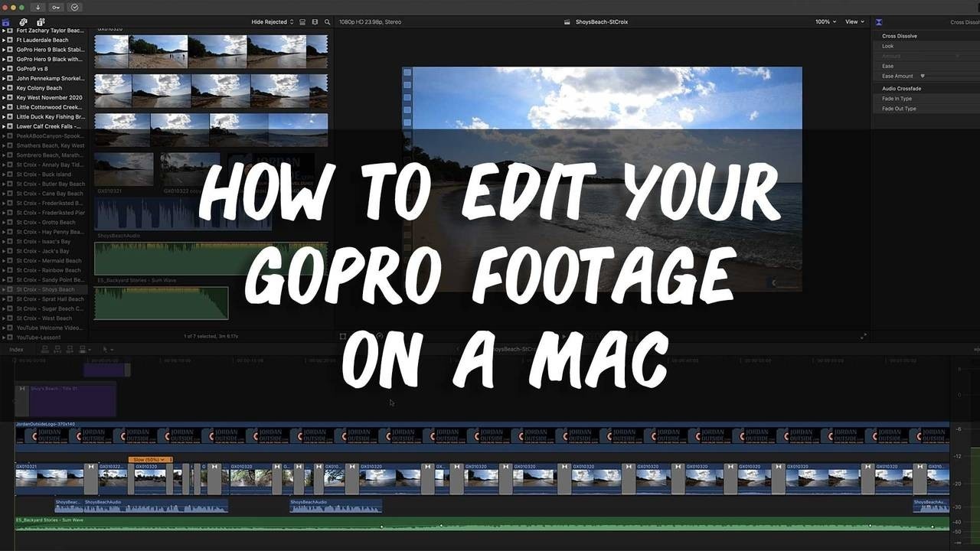This screenshot has width=980, height=551.
Task: Switch the browser between filmstrip and list view
Action: tap(315, 22)
